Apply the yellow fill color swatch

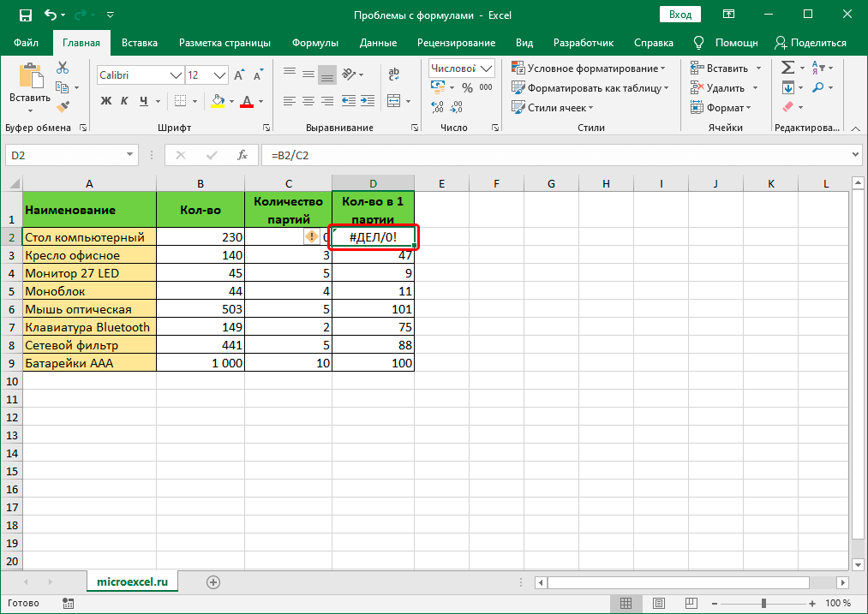218,101
